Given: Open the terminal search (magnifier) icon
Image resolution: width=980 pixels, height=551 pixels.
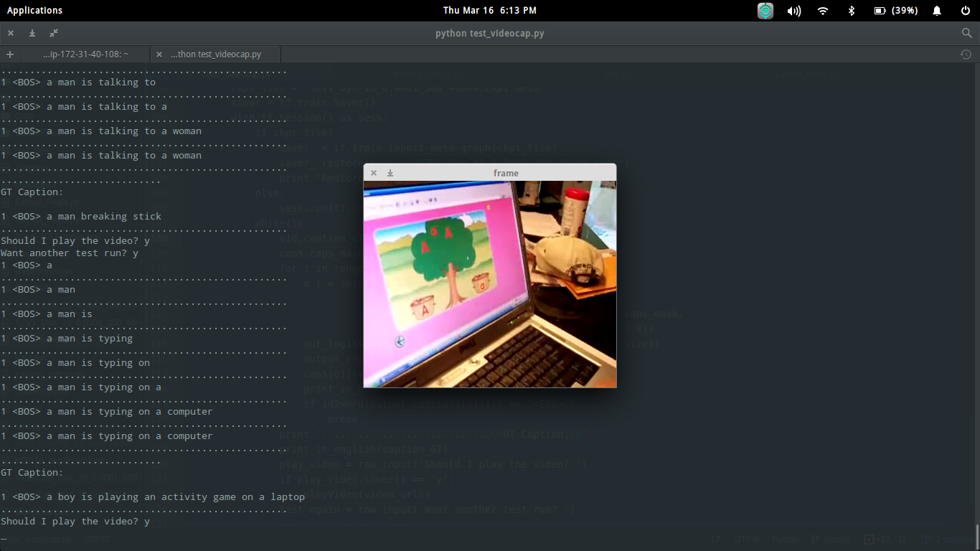Looking at the screenshot, I should click(x=966, y=33).
